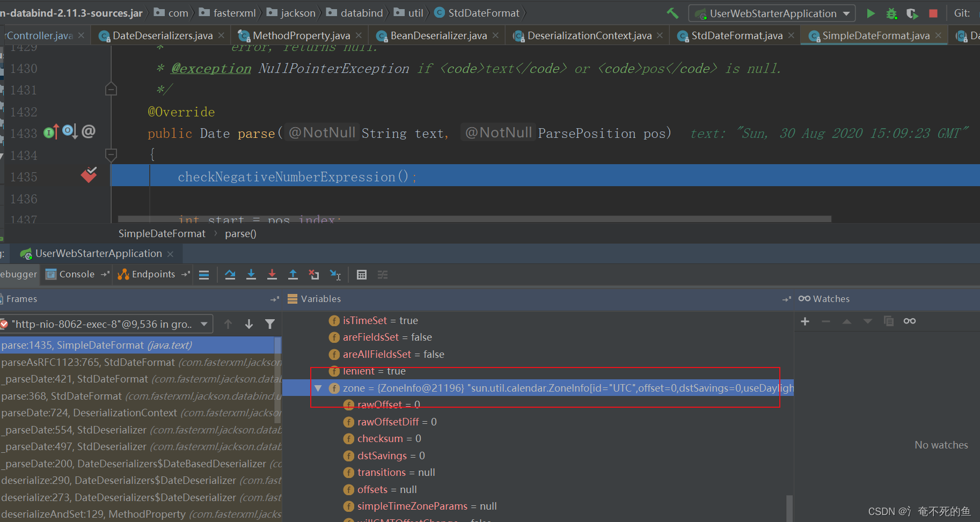Click the Step Out icon

click(293, 275)
